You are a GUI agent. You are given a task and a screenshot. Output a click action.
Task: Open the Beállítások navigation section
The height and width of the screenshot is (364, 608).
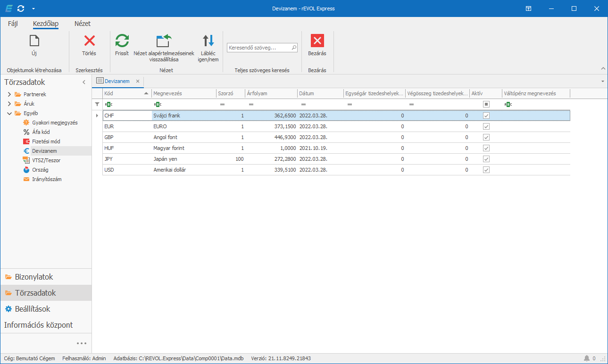click(32, 309)
